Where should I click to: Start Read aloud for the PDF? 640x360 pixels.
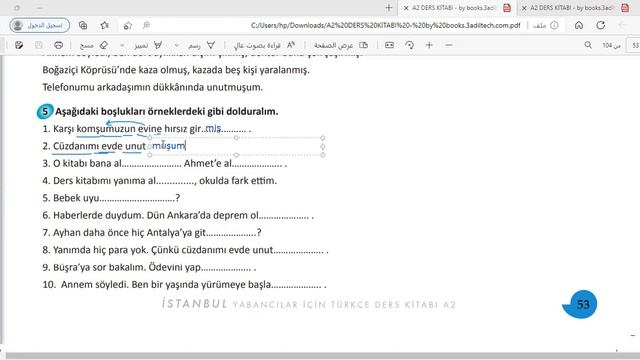point(264,45)
